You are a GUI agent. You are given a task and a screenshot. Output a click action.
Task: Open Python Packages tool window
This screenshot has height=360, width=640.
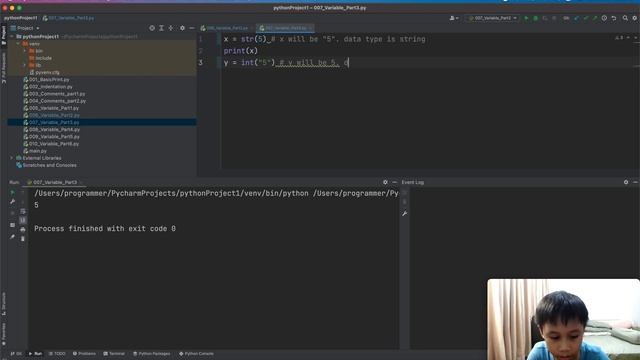(x=151, y=353)
